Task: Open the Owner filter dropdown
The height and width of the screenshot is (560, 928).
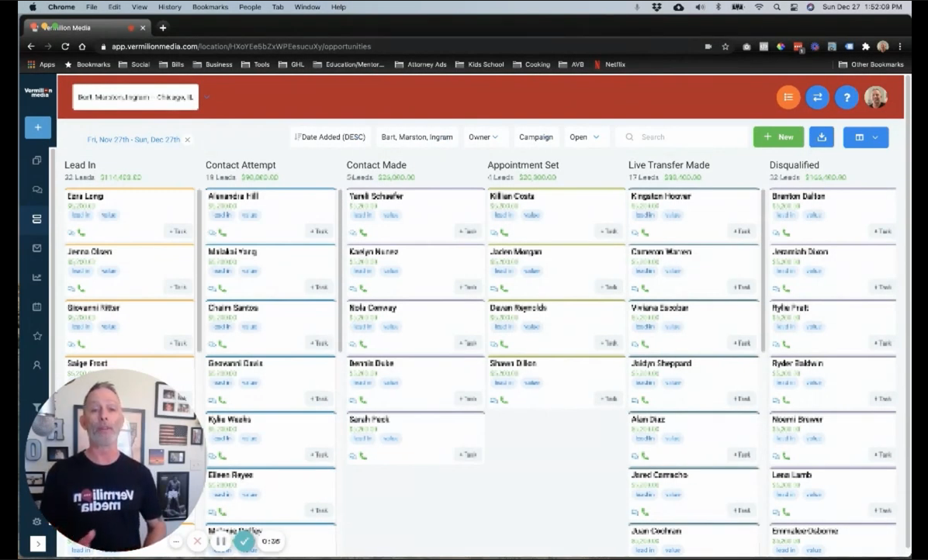Action: (x=483, y=137)
